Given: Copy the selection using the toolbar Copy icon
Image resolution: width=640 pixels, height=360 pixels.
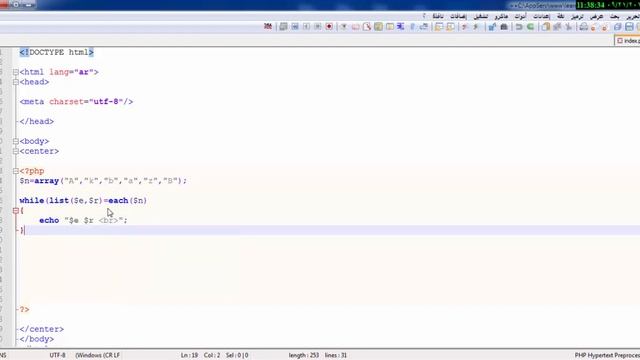Looking at the screenshot, I should 557,27.
